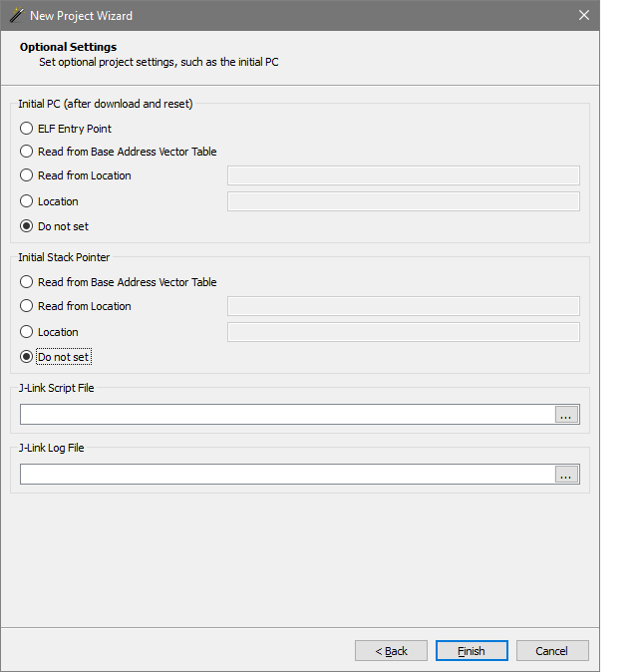Choose Read from Location for Initial Stack Pointer
642x672 pixels.
tap(27, 306)
